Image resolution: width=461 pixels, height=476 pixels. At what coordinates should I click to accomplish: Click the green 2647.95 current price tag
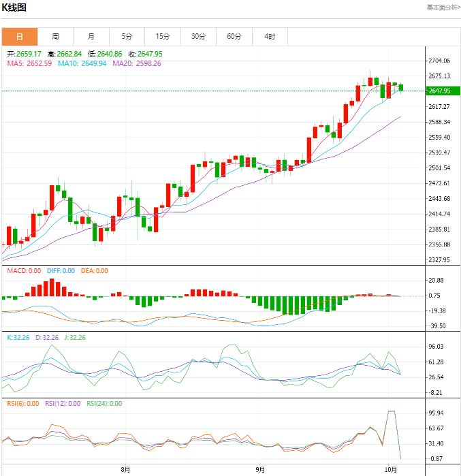pos(439,91)
